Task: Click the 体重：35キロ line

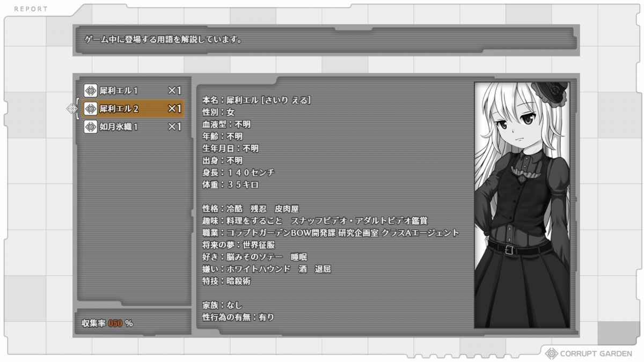Action: [230, 184]
